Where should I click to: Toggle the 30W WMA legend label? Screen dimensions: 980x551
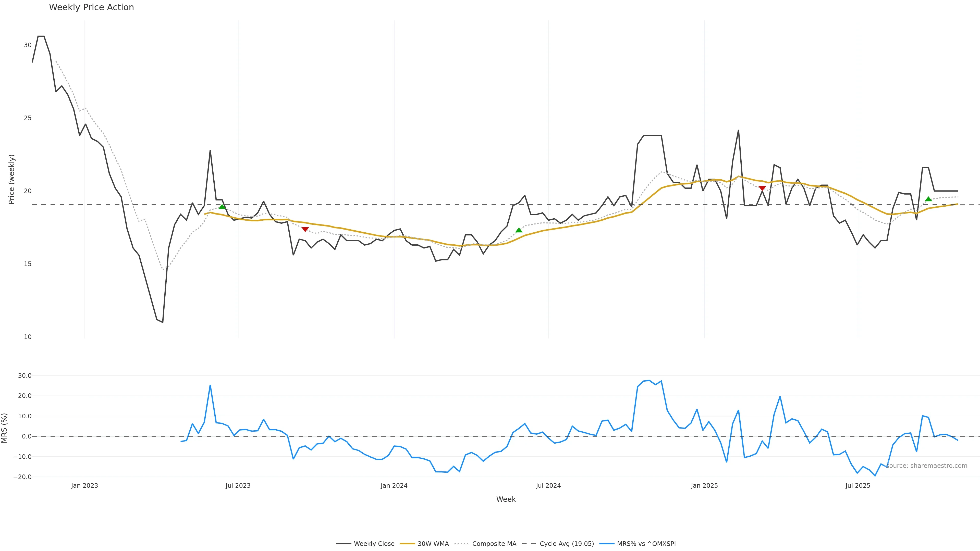pyautogui.click(x=433, y=544)
